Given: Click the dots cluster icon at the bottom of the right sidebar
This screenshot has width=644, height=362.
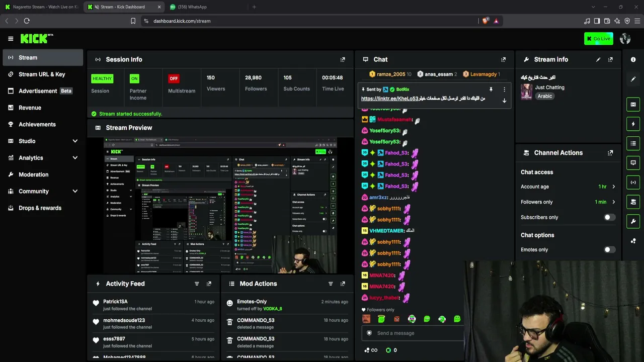Looking at the screenshot, I should [633, 240].
